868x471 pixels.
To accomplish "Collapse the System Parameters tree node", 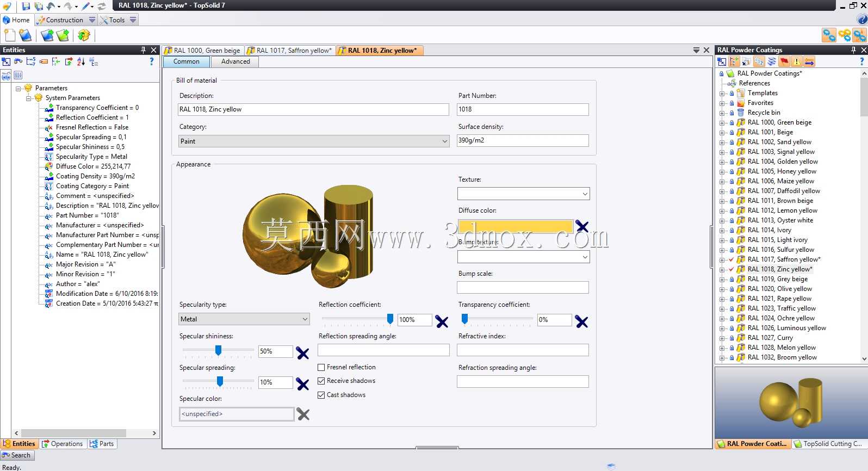I will click(x=29, y=98).
